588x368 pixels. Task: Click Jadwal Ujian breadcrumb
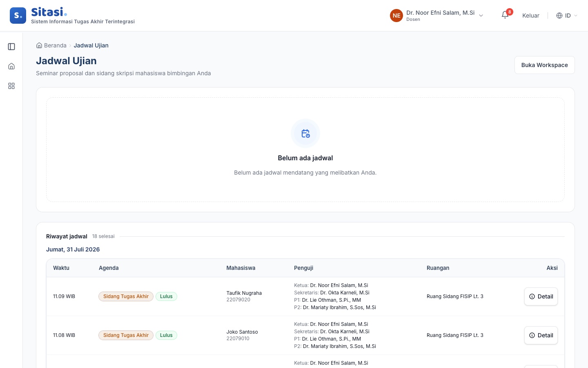tap(91, 45)
